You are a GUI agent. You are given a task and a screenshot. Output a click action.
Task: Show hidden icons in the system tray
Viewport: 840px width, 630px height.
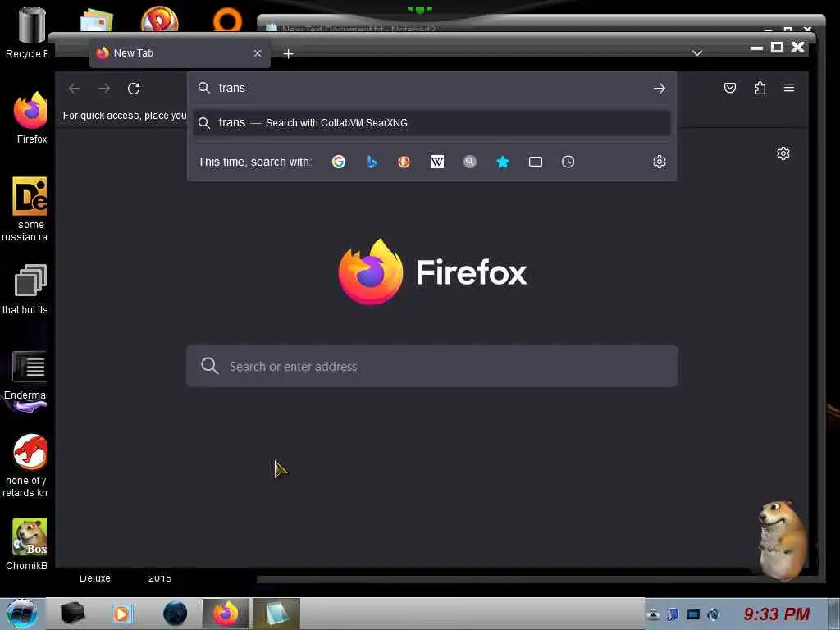pos(653,614)
